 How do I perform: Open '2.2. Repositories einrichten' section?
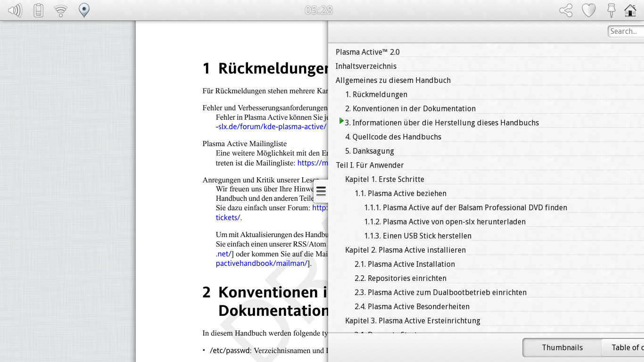[400, 278]
